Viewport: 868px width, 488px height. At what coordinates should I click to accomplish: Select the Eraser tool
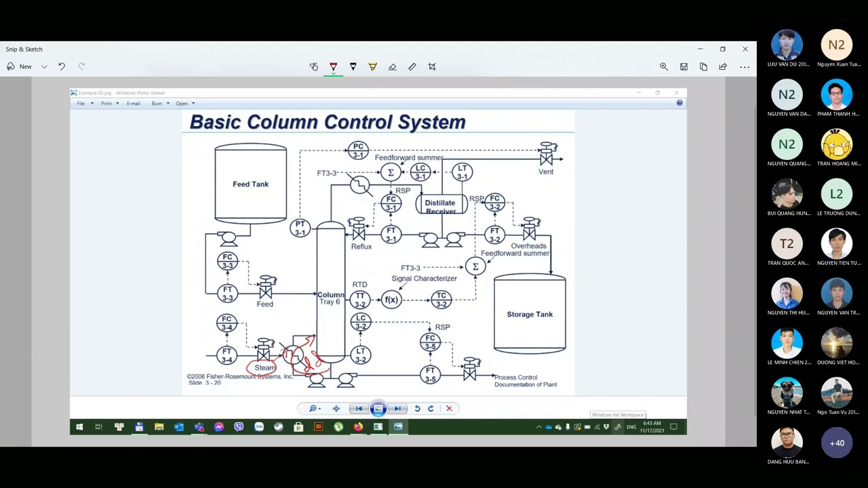[x=392, y=66]
